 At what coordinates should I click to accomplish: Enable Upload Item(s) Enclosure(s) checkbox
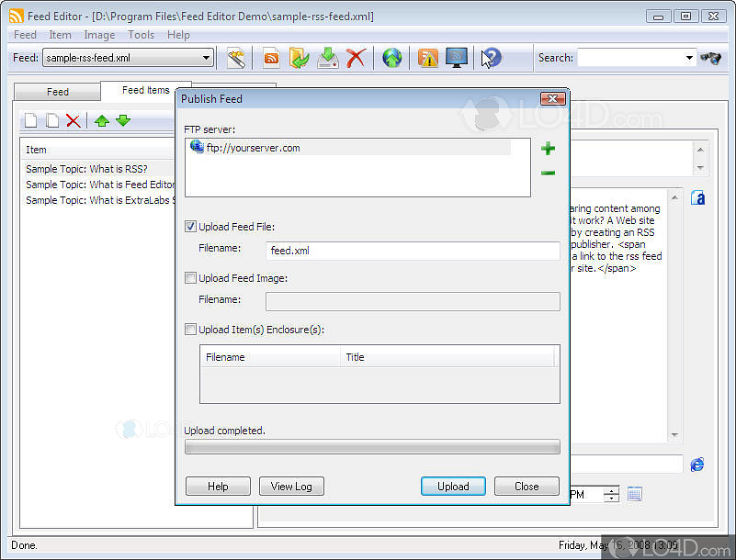pos(191,330)
